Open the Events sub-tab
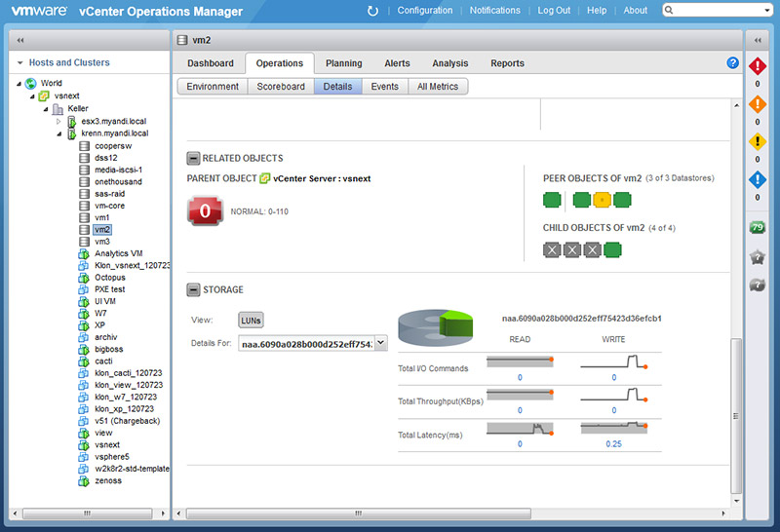 [x=385, y=87]
